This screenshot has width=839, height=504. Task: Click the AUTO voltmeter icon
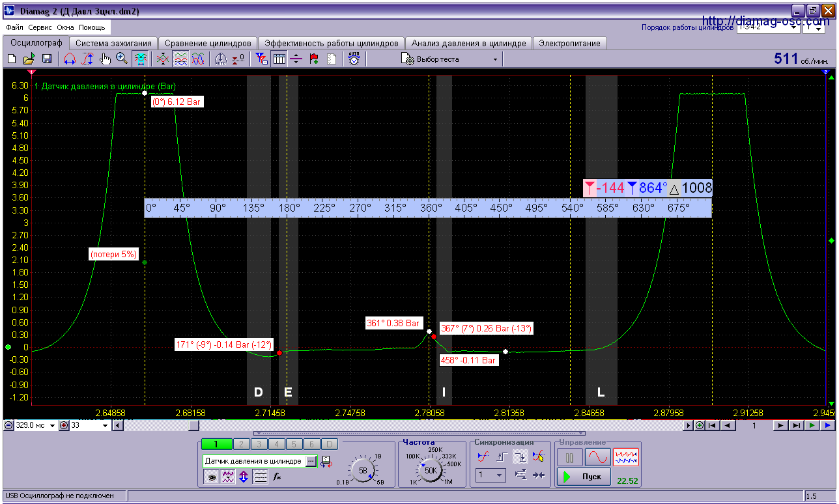click(x=354, y=59)
